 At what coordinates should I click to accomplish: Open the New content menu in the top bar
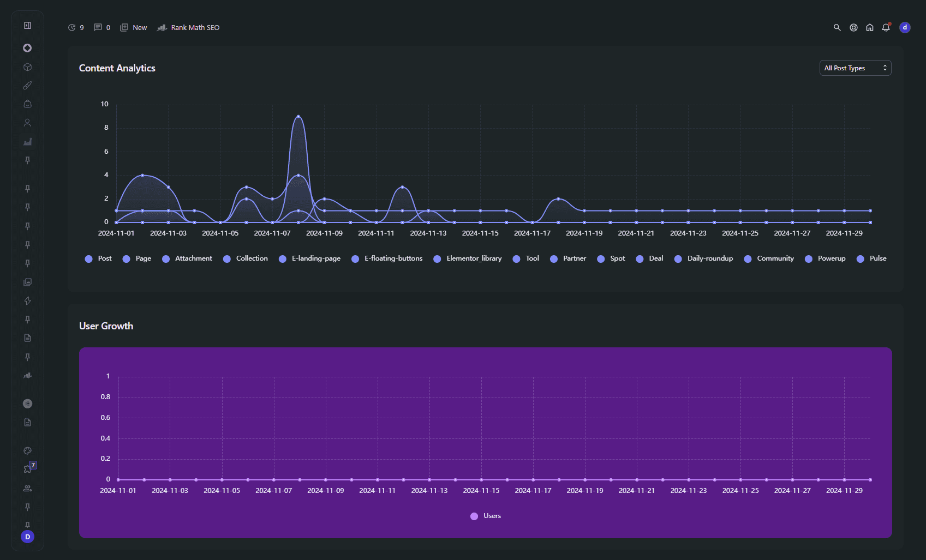[134, 27]
